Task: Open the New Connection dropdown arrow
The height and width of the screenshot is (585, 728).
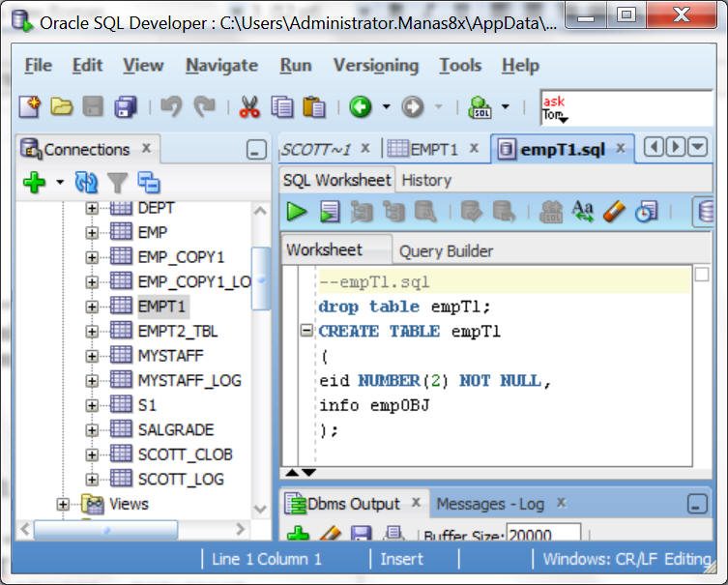Action: [x=60, y=182]
